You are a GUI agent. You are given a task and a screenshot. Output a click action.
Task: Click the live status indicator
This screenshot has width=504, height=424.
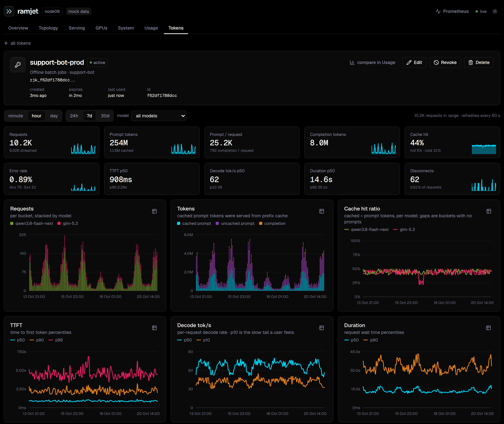481,11
